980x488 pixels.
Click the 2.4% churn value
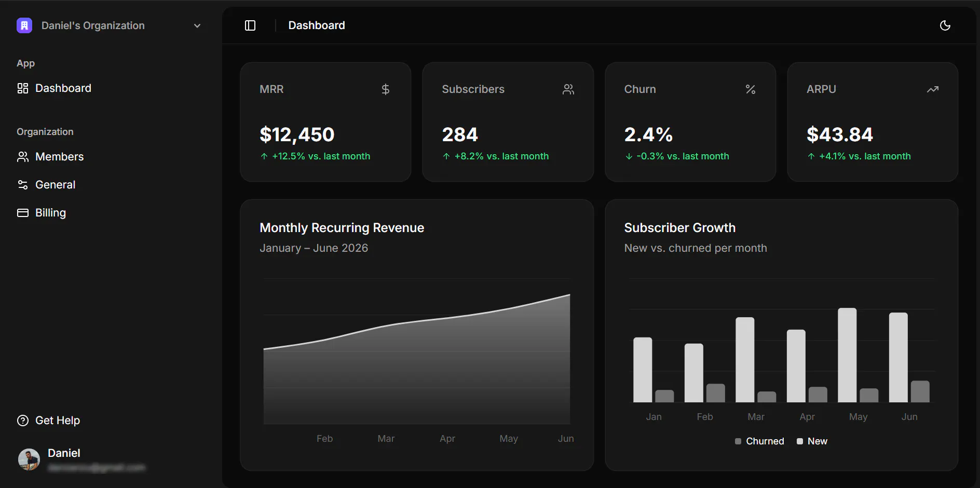tap(648, 134)
